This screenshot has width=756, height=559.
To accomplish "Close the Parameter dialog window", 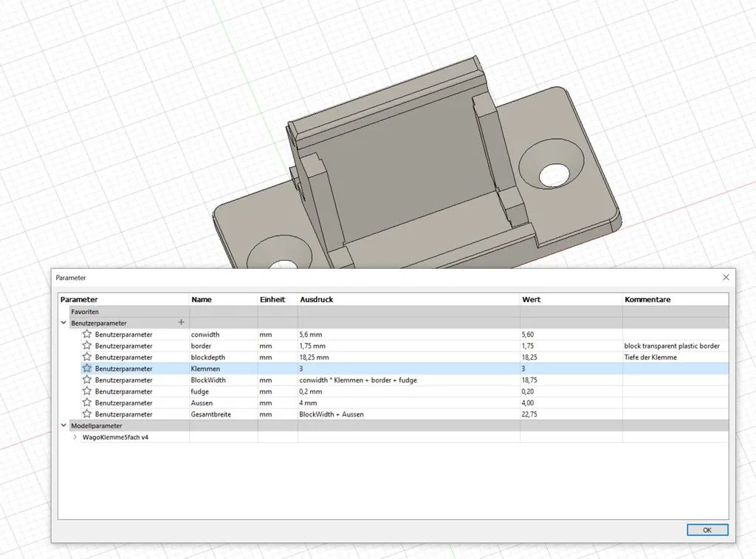I will (726, 278).
